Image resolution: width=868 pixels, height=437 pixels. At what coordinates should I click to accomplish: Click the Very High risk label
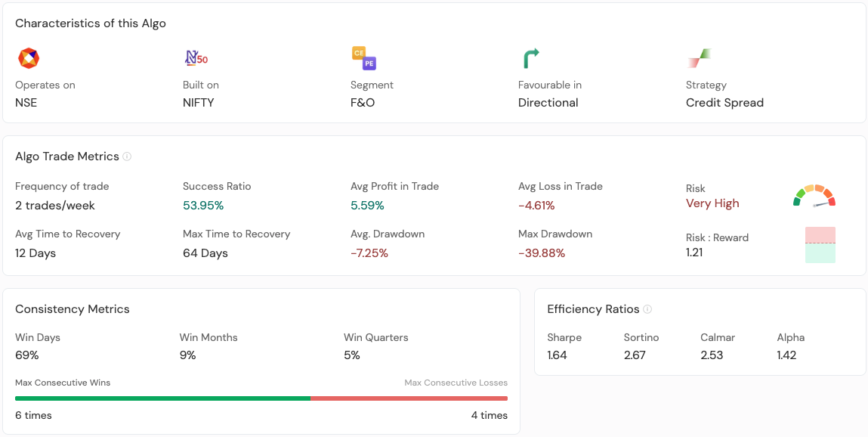pyautogui.click(x=712, y=203)
